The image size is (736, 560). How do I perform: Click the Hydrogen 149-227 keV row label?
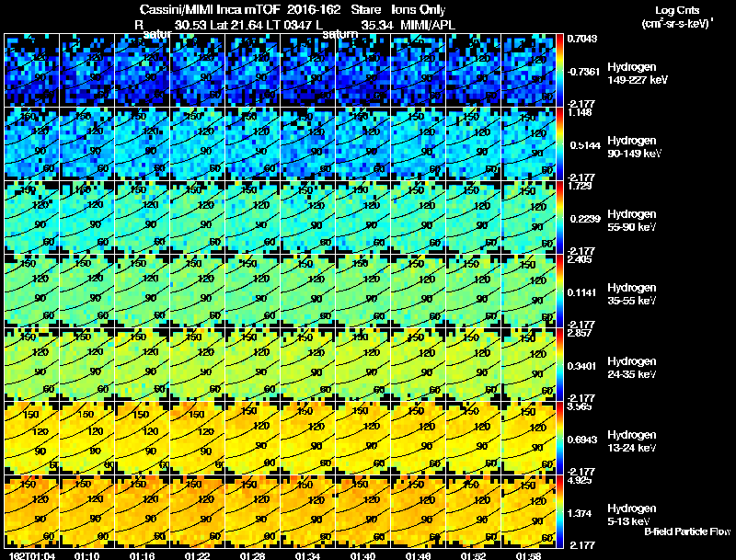pyautogui.click(x=637, y=74)
